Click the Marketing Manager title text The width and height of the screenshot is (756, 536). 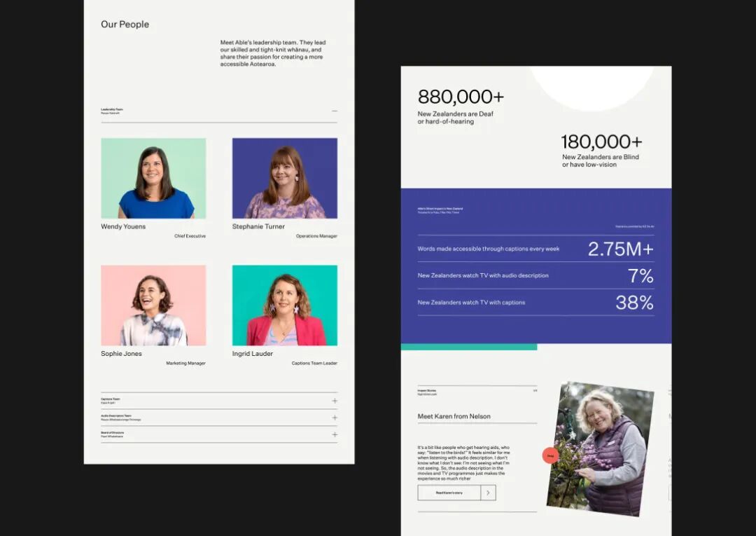click(185, 363)
